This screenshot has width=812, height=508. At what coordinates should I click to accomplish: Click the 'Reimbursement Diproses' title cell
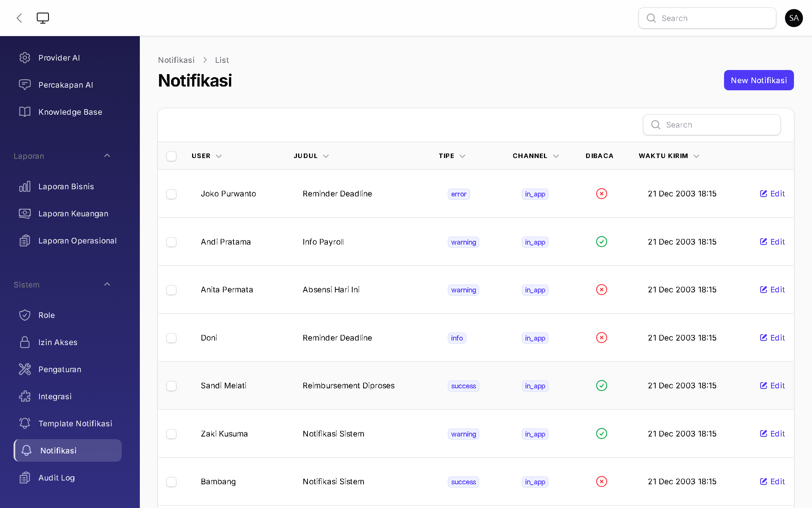(348, 386)
